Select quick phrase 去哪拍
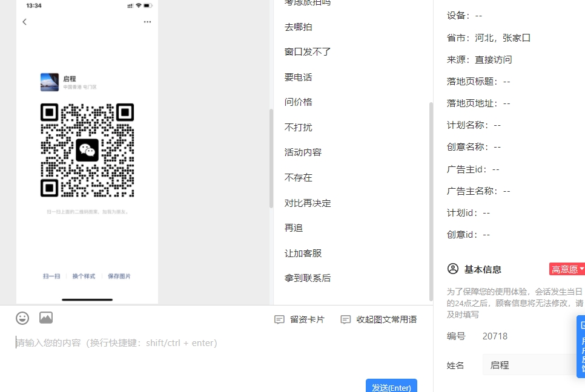585x392 pixels. 298,27
